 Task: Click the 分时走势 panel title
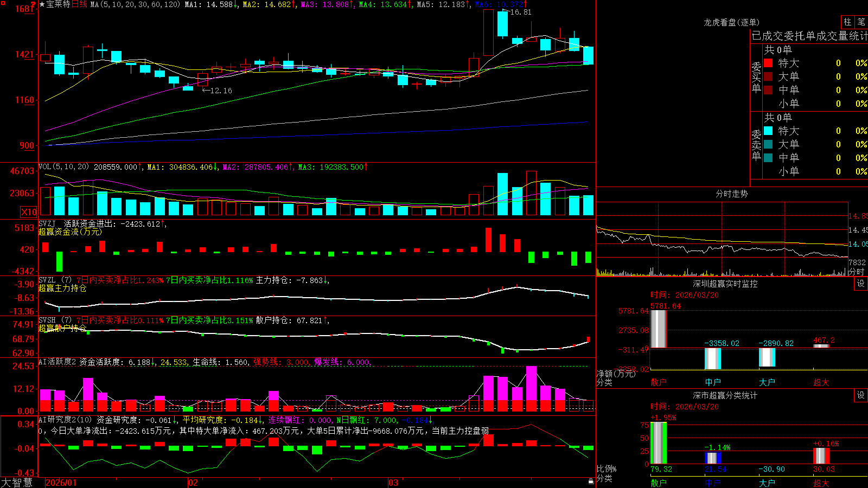point(731,194)
